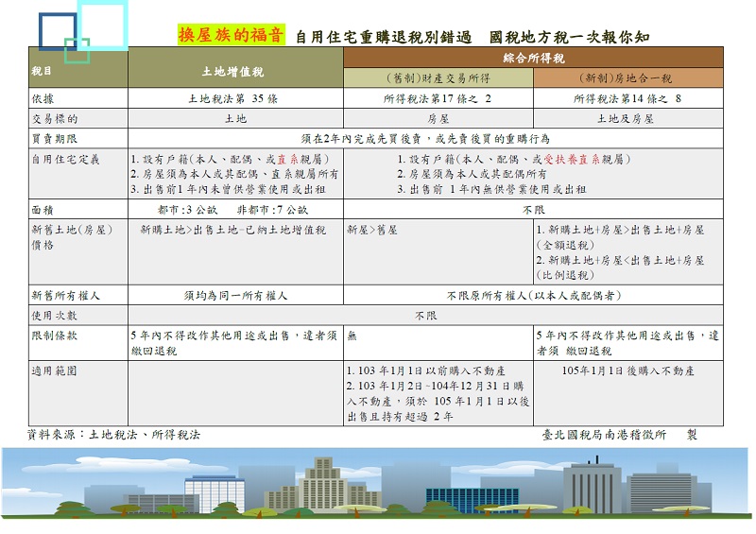This screenshot has width=756, height=534.
Task: Select the 土地增值稅 header cell
Action: click(x=234, y=71)
